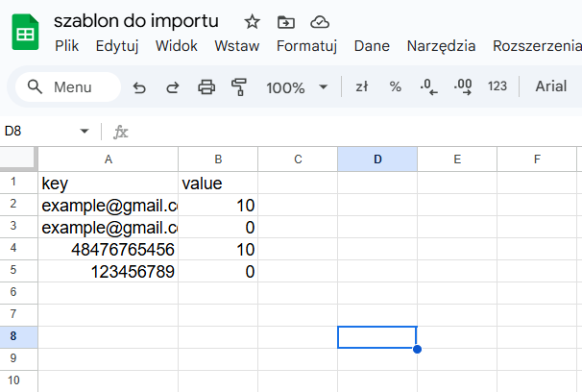Open the Name Box dropdown arrow
This screenshot has height=392, width=582.
[x=84, y=131]
